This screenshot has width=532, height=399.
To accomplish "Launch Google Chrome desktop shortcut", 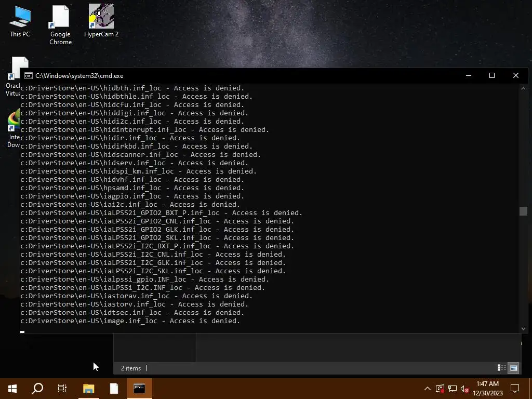I will coord(60,25).
